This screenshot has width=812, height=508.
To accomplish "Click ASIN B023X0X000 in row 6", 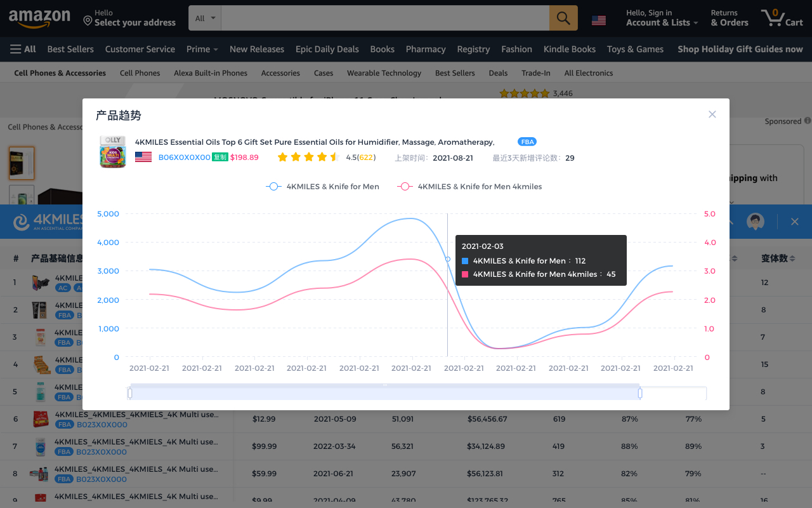I will [101, 424].
